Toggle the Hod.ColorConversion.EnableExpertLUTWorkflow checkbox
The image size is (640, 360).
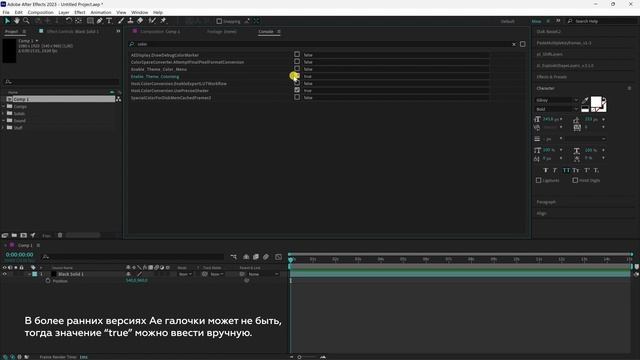click(297, 83)
